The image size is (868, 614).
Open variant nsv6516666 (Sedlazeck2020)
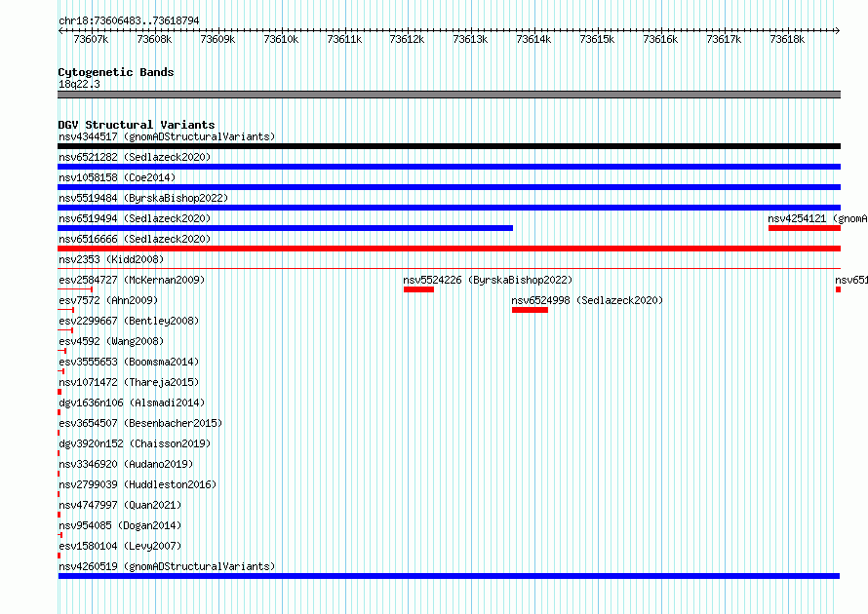[135, 239]
